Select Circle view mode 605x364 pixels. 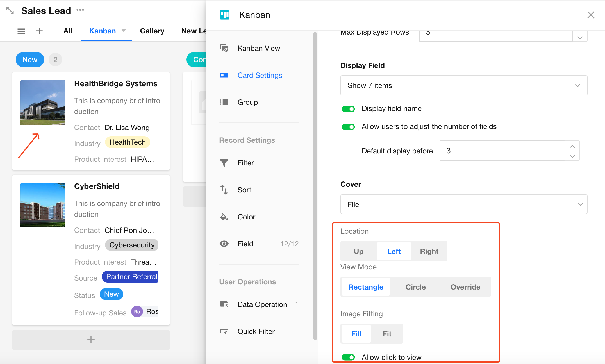pos(415,287)
